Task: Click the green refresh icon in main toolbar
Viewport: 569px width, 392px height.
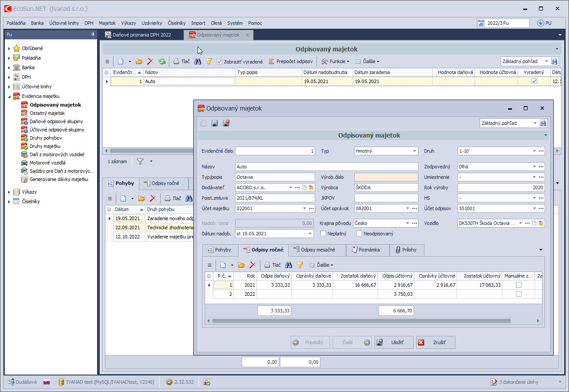Action: coord(162,62)
